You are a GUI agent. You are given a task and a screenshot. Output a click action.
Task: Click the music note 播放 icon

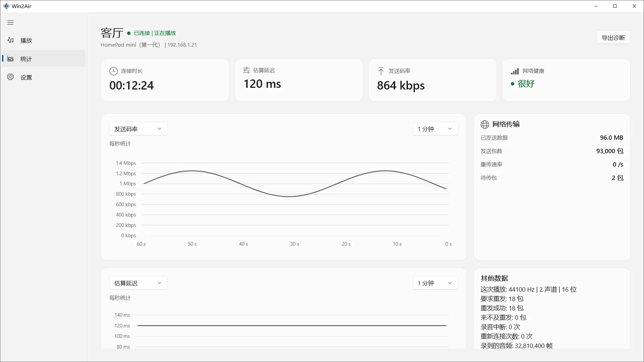click(x=10, y=40)
